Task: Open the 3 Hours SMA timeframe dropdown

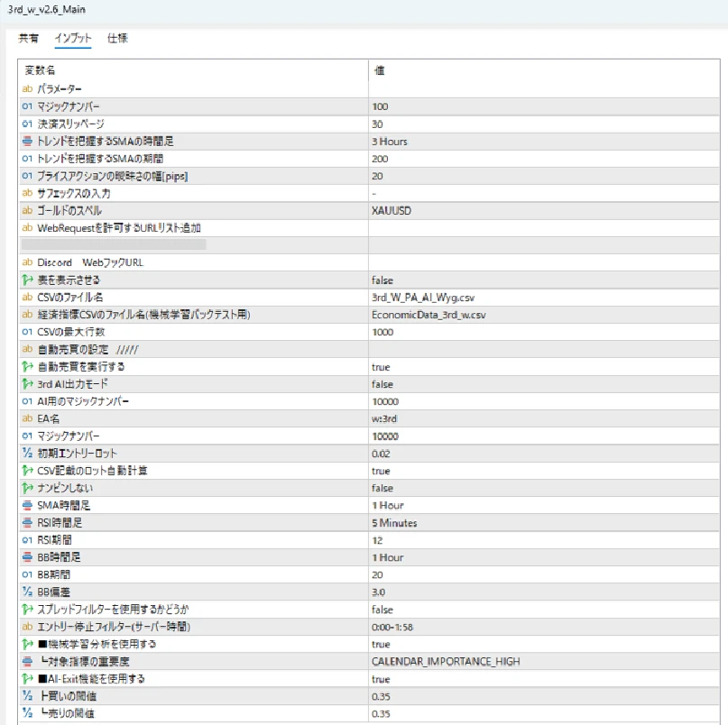Action: pos(390,142)
